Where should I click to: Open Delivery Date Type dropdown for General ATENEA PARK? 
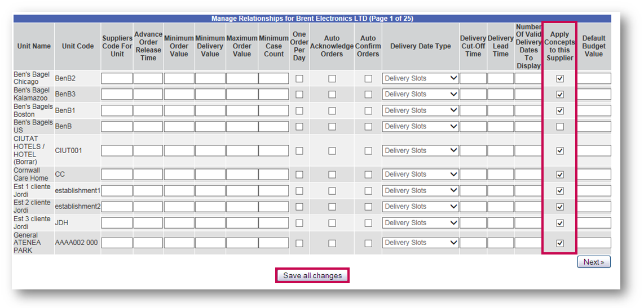420,243
